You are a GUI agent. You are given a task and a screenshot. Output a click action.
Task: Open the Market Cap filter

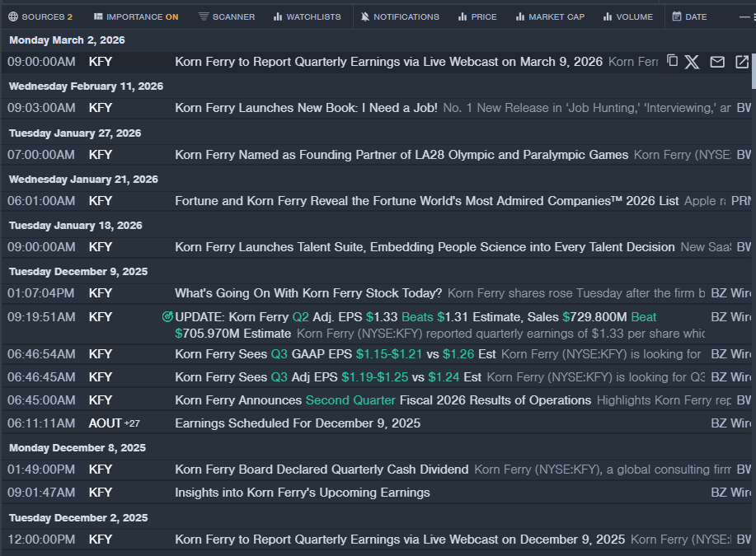(x=550, y=16)
